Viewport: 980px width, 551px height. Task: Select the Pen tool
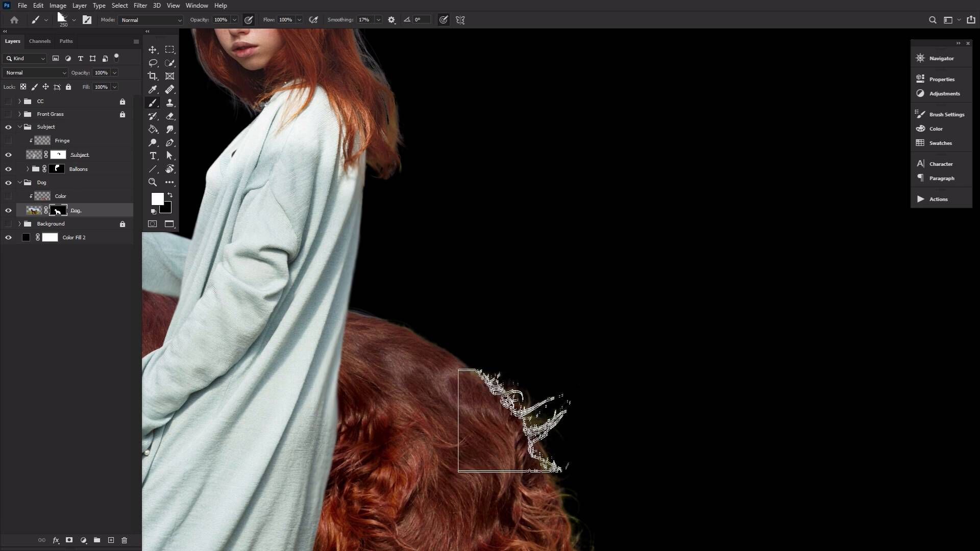click(170, 143)
